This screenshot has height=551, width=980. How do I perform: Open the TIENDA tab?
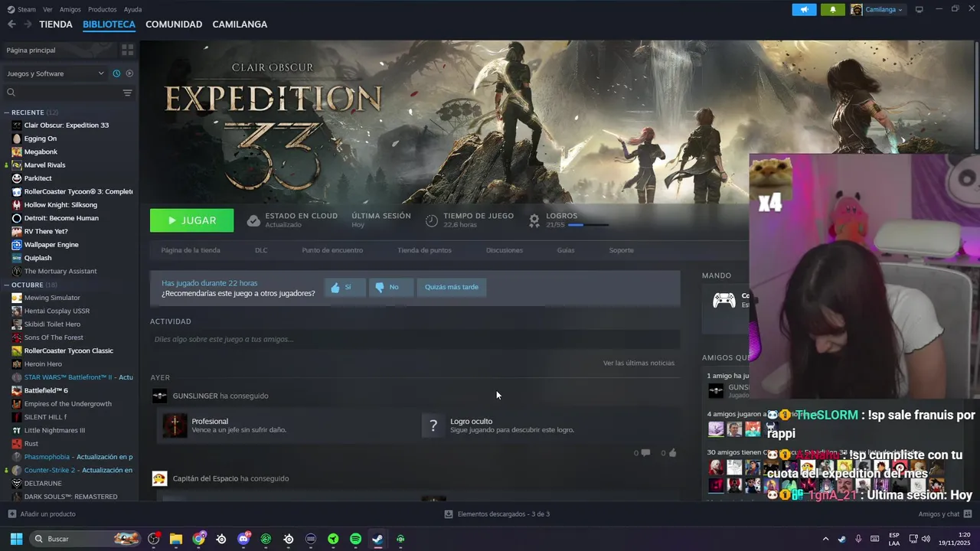(56, 24)
